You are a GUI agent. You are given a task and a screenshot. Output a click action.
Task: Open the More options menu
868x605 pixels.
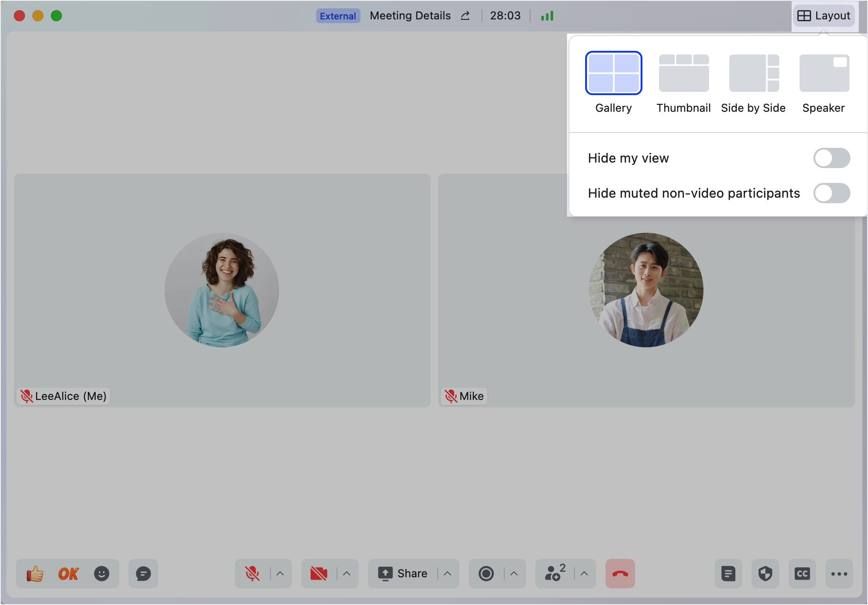(839, 574)
